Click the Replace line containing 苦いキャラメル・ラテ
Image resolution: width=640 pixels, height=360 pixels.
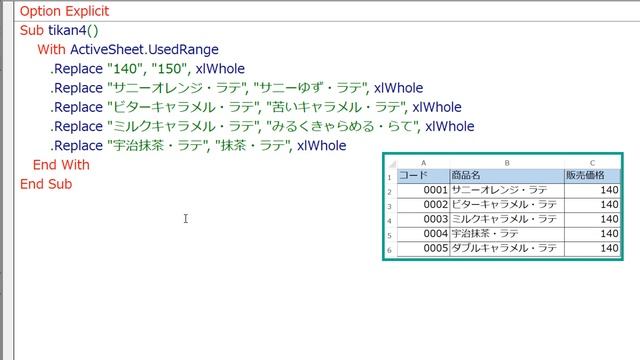(256, 107)
